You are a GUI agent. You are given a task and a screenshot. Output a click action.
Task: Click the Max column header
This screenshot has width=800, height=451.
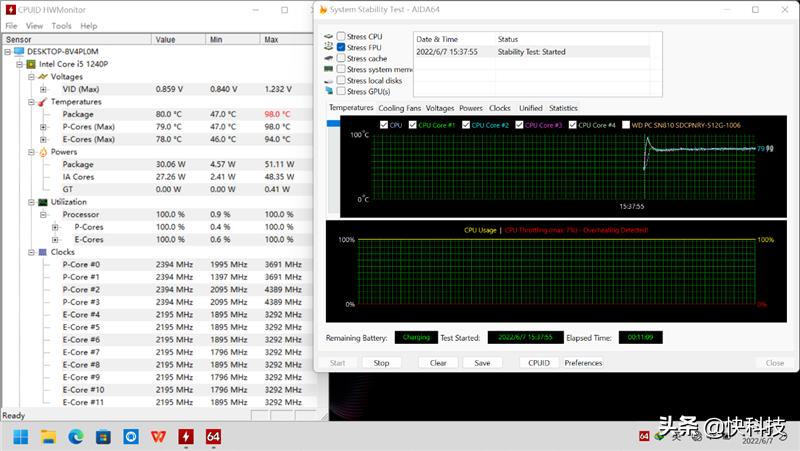pos(287,39)
